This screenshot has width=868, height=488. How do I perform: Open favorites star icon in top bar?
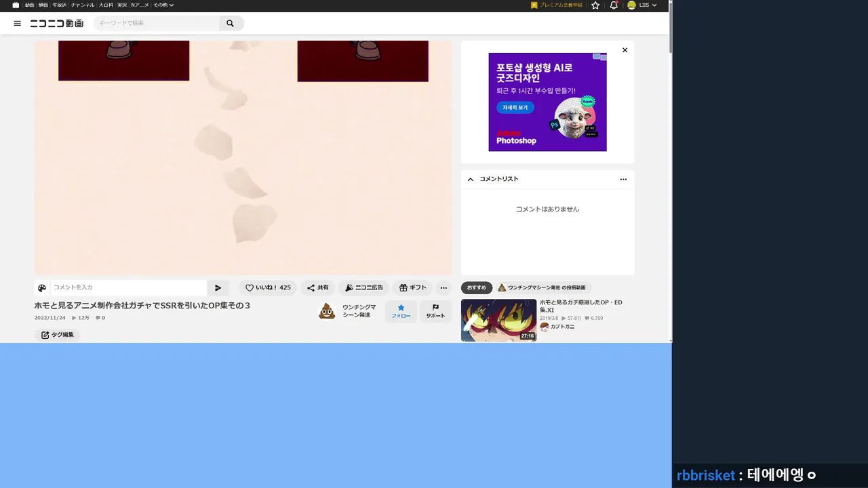[595, 5]
